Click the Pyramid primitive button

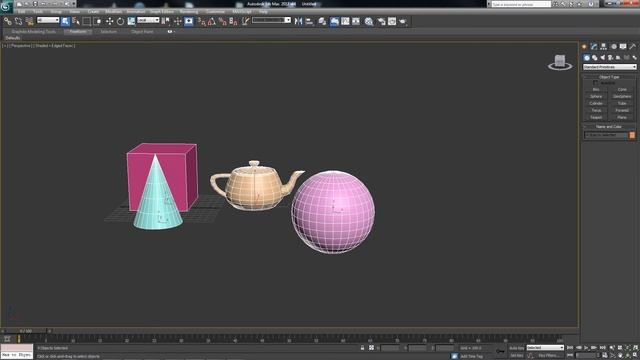pyautogui.click(x=622, y=110)
